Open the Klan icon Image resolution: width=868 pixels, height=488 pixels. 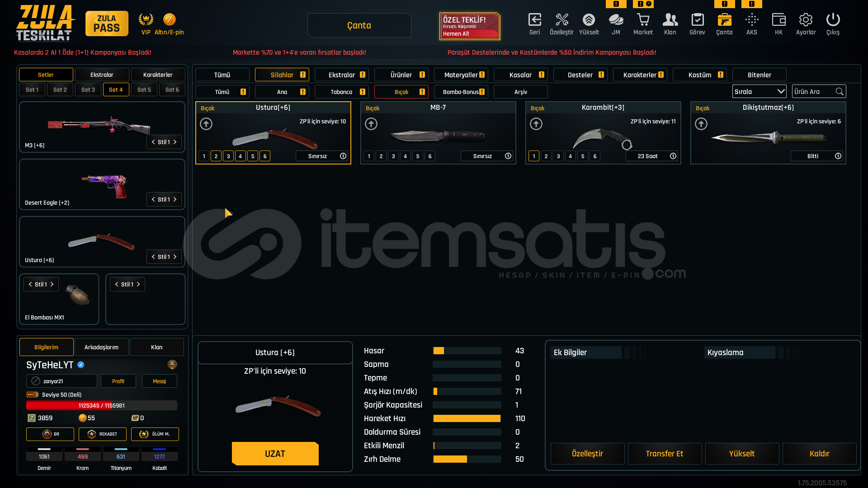670,20
